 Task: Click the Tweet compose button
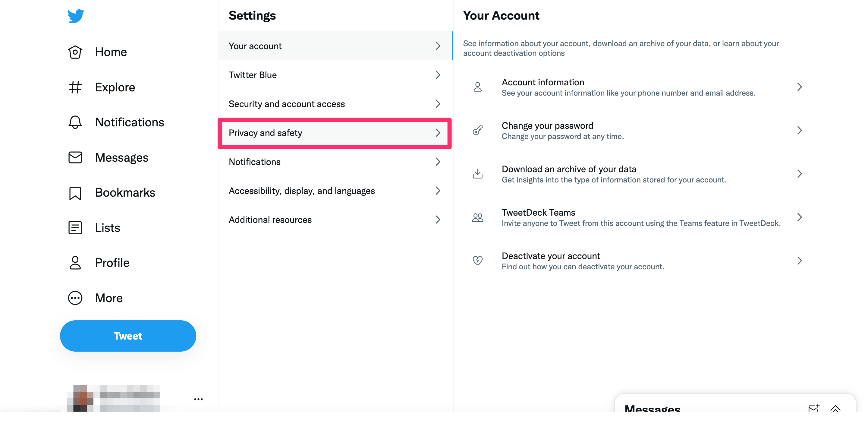128,335
